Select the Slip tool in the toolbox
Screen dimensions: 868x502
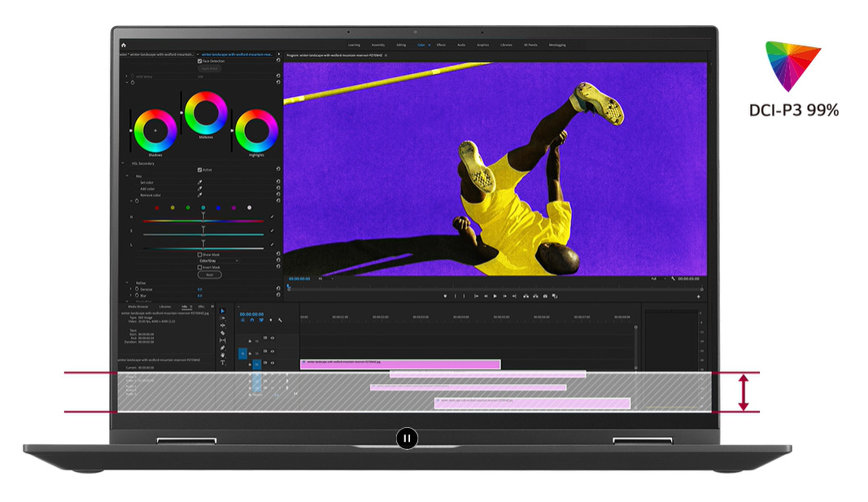(223, 340)
